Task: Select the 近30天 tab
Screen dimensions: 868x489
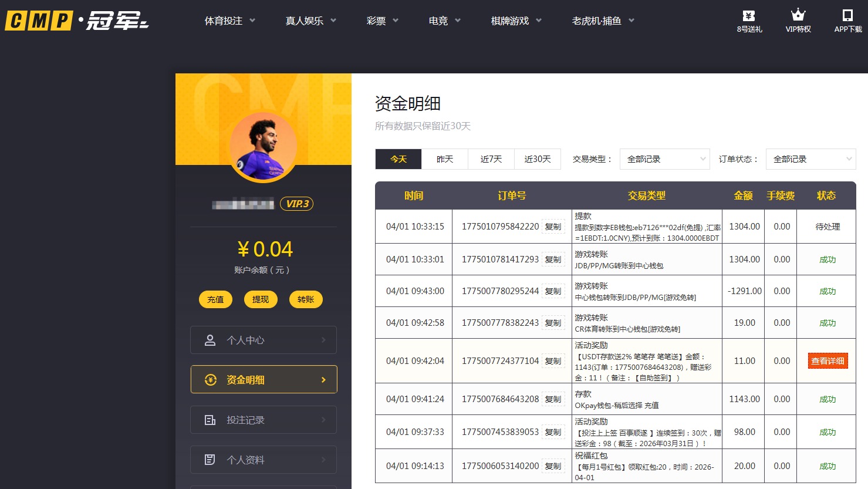Action: tap(537, 158)
